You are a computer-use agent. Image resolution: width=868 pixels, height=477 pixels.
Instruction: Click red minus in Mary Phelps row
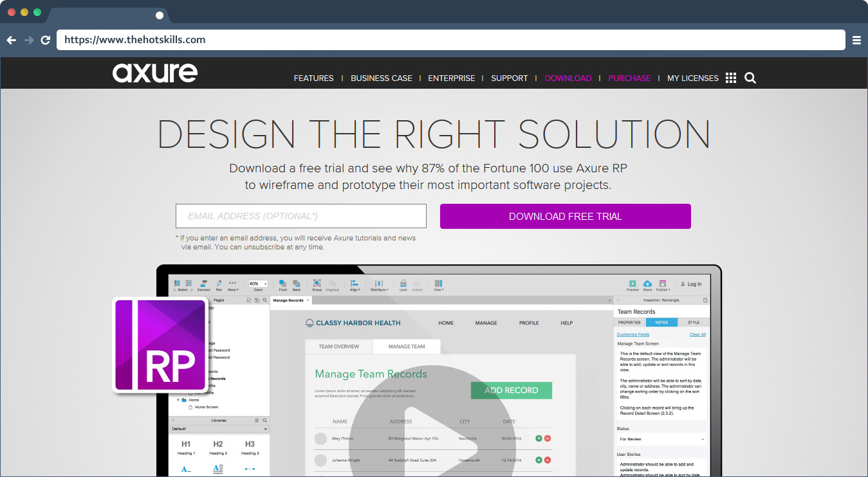click(548, 438)
